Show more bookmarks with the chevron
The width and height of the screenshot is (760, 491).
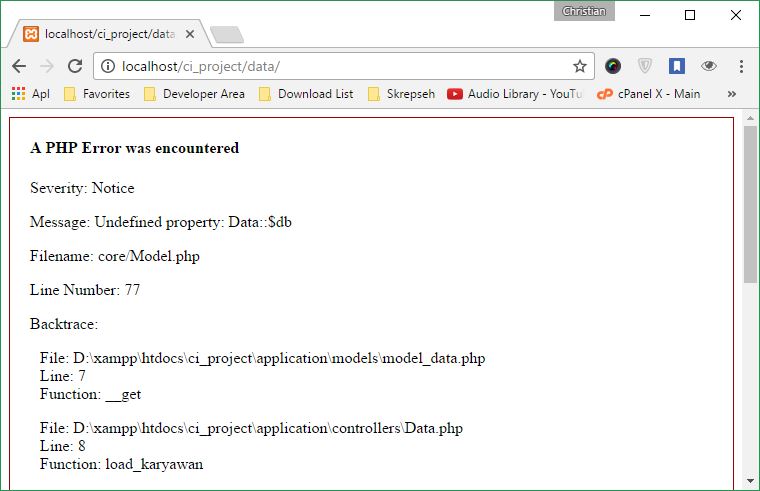pos(732,94)
